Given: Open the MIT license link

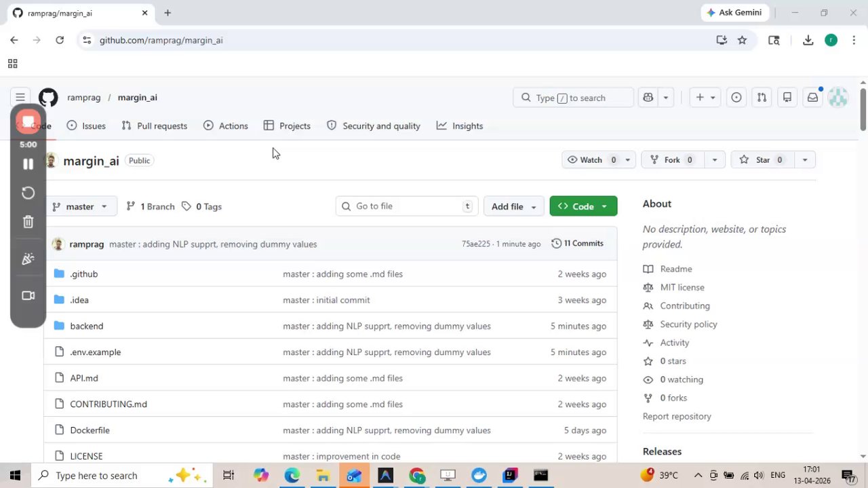Looking at the screenshot, I should (682, 287).
